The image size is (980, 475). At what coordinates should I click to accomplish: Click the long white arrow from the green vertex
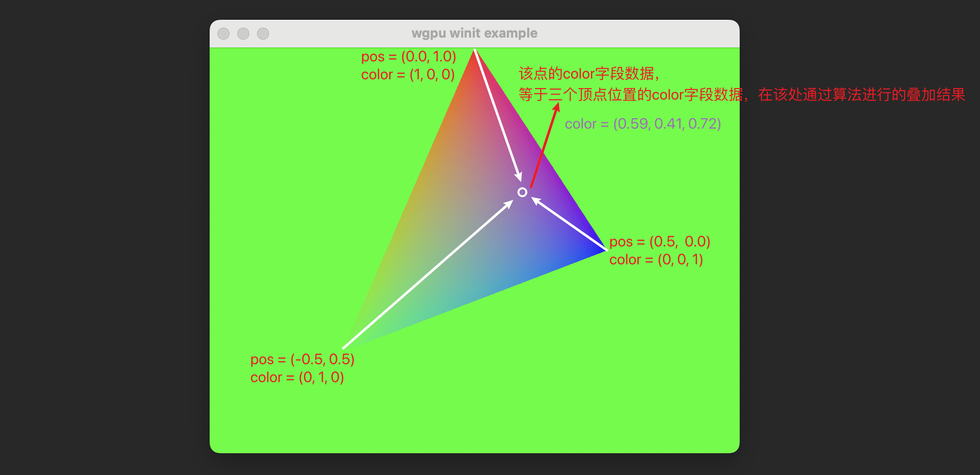[x=428, y=274]
